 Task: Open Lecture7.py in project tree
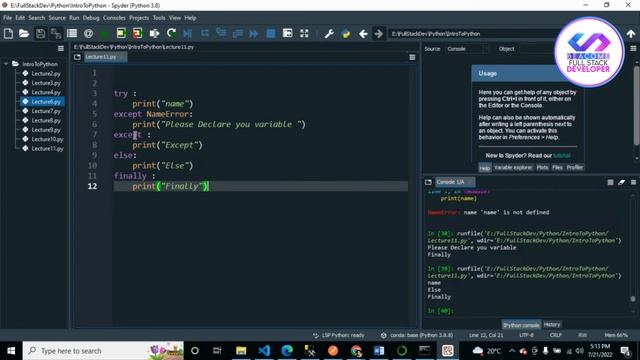click(46, 111)
